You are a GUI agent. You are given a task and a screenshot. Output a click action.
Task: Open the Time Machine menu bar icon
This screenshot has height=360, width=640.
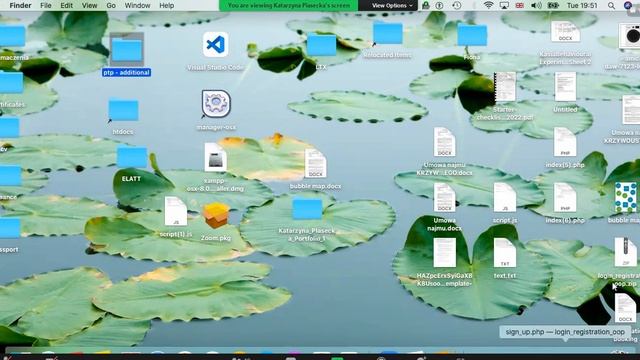pos(457,5)
